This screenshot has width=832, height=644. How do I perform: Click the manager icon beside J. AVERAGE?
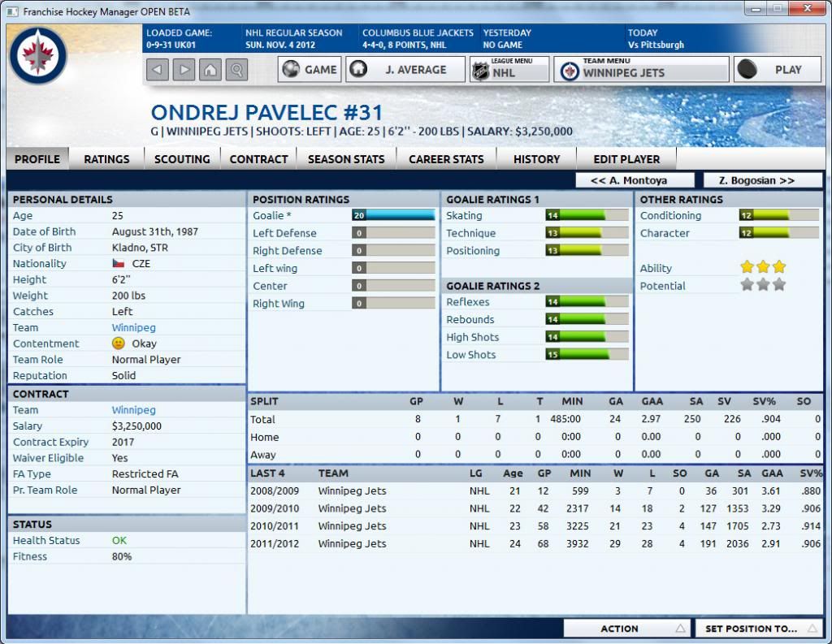pos(358,69)
